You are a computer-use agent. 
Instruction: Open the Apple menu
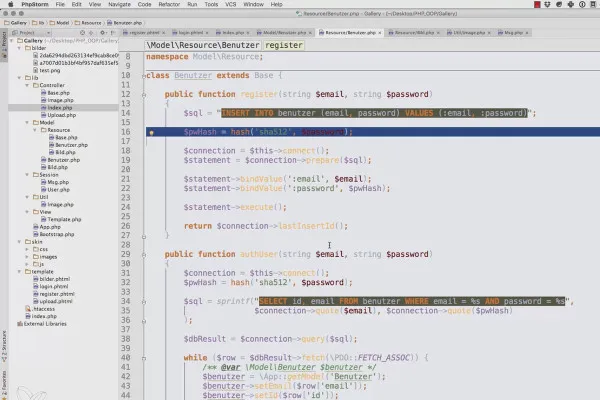click(11, 4)
